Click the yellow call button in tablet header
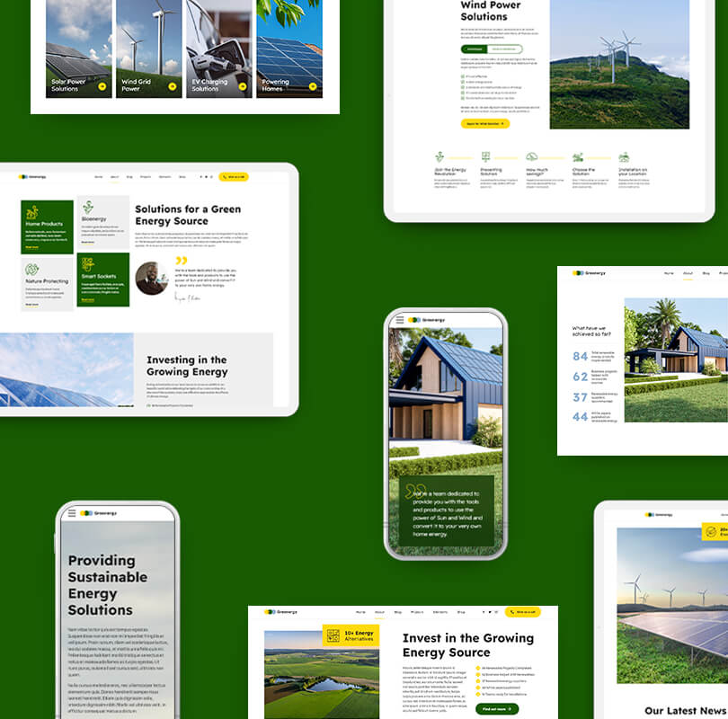Viewport: 728px width, 719px height. (x=234, y=177)
